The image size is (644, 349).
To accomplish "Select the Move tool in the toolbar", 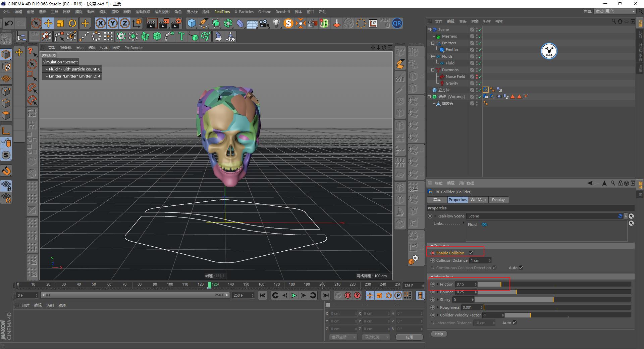I will tap(48, 23).
